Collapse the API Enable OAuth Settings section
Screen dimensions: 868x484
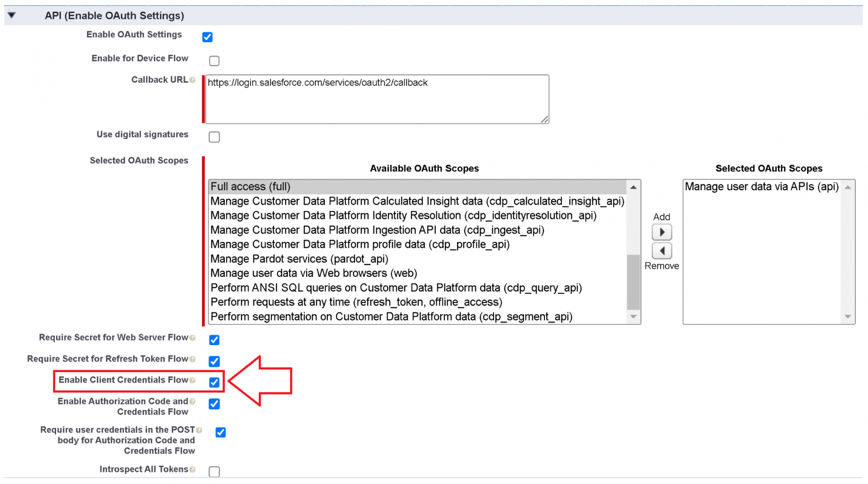[12, 15]
